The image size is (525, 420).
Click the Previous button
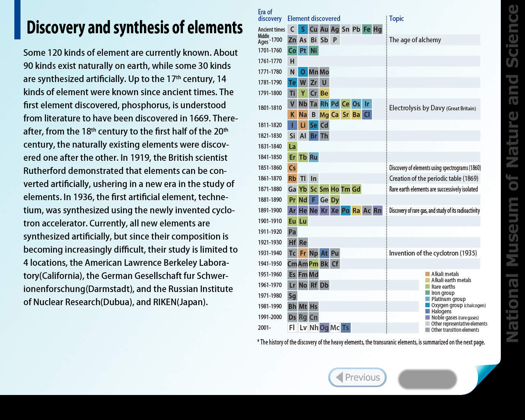[357, 377]
